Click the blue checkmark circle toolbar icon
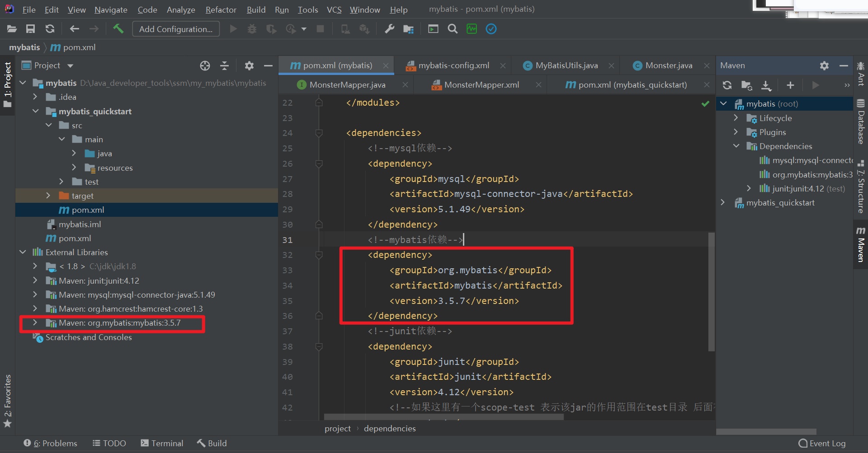 (x=491, y=29)
